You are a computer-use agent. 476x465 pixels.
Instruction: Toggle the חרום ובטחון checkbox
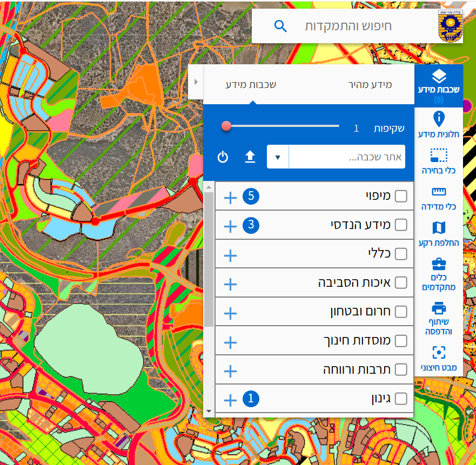tap(401, 312)
